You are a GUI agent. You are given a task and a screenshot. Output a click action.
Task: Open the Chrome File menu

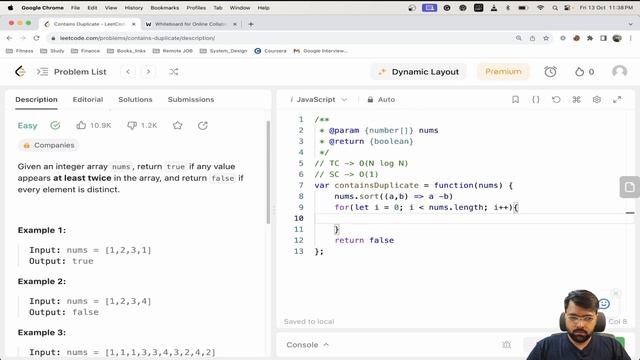[75, 8]
